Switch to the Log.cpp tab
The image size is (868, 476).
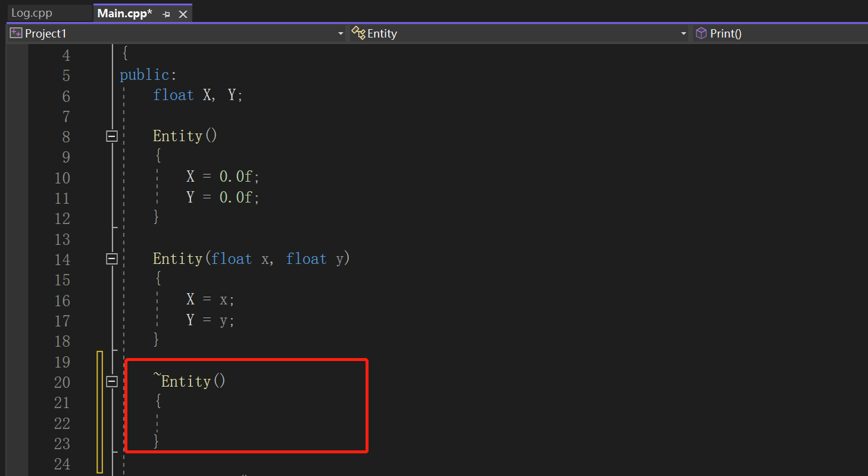[x=32, y=13]
